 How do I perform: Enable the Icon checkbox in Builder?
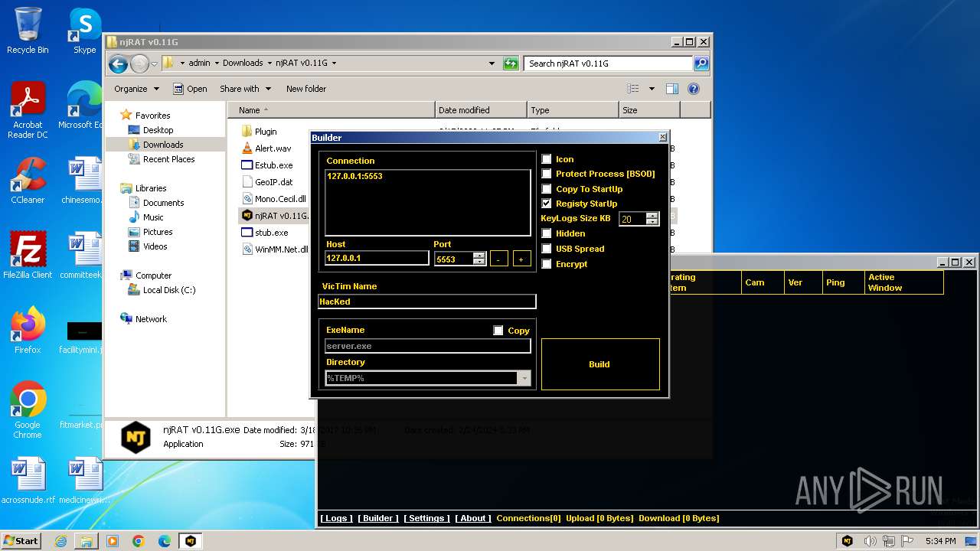[x=547, y=159]
